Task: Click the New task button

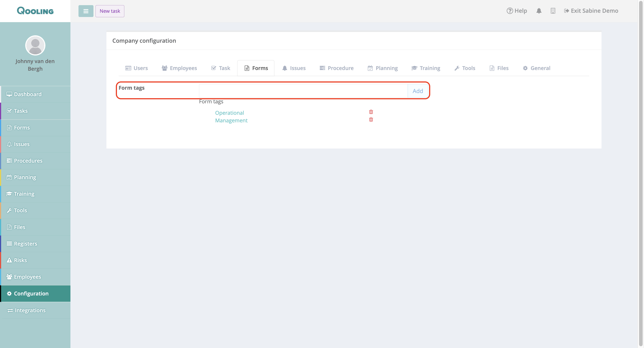Action: pos(110,11)
